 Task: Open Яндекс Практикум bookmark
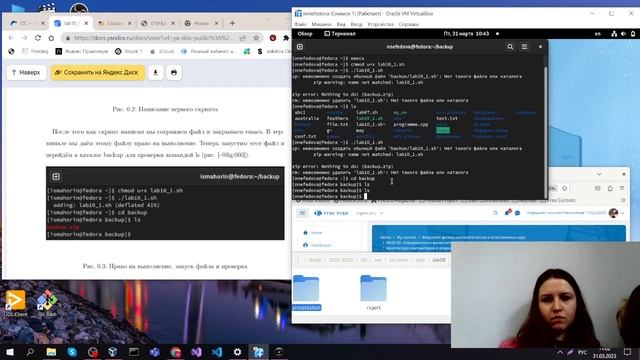(82, 51)
